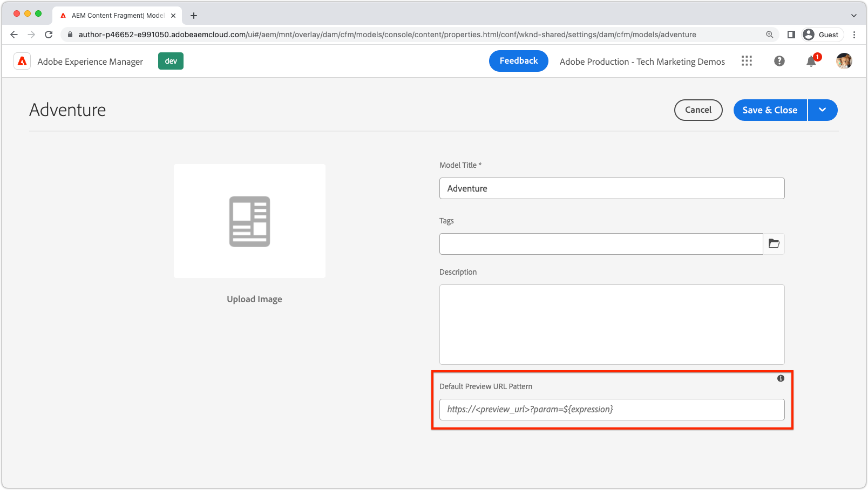The image size is (868, 490).
Task: Toggle the browser side panel icon
Action: (791, 35)
